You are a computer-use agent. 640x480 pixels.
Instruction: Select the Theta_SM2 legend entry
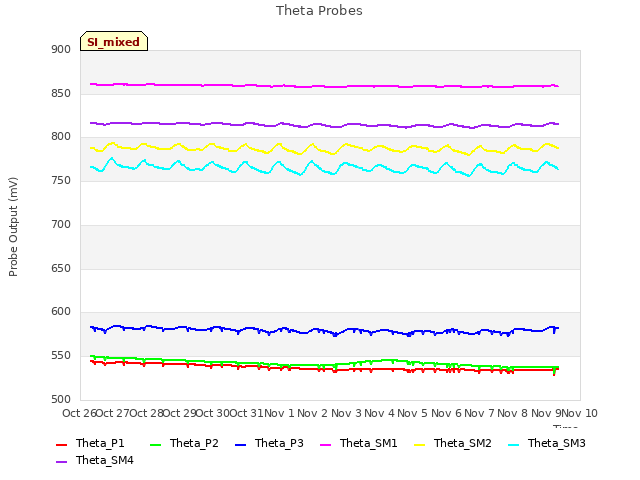click(453, 443)
